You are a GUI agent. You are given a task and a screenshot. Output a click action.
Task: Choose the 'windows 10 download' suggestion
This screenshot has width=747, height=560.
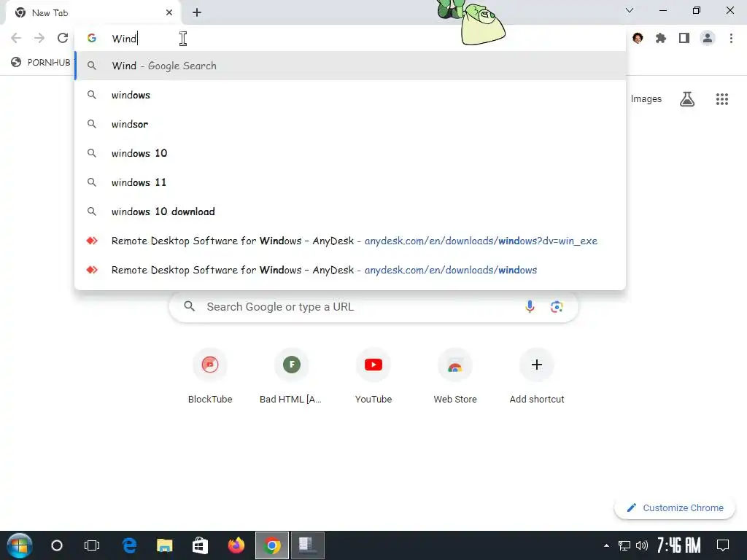click(x=350, y=211)
